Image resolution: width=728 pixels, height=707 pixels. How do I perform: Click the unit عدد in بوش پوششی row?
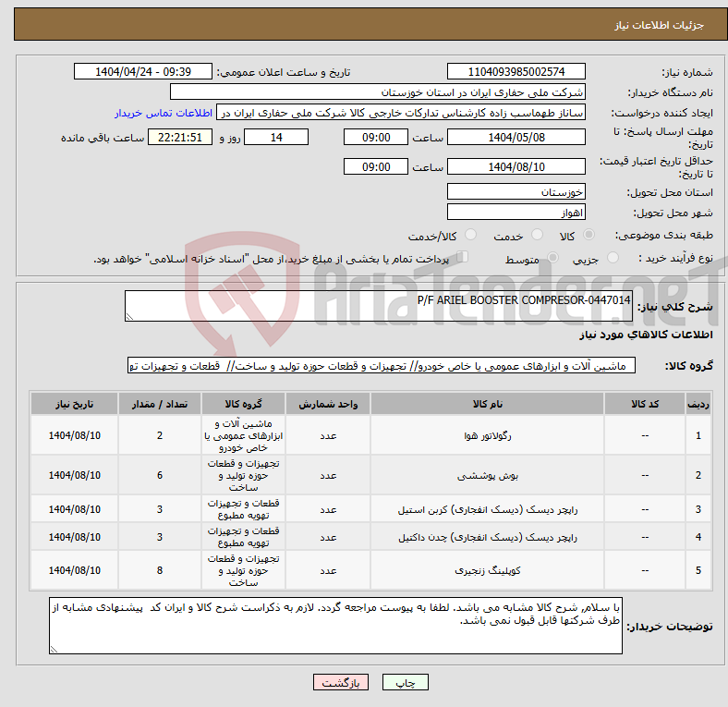[x=328, y=475]
